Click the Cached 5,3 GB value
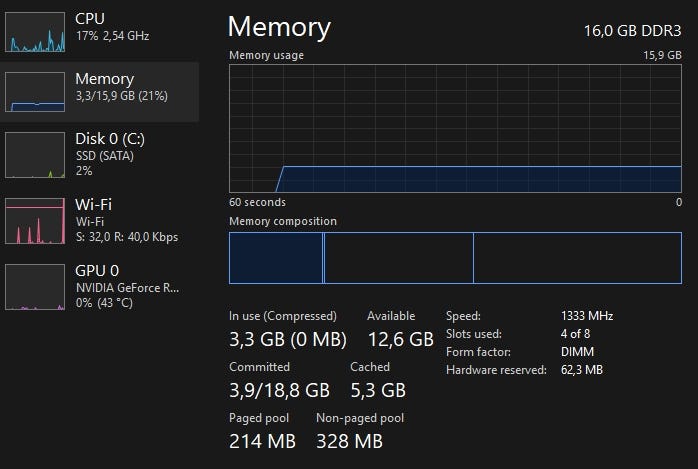The width and height of the screenshot is (698, 469). (x=378, y=389)
